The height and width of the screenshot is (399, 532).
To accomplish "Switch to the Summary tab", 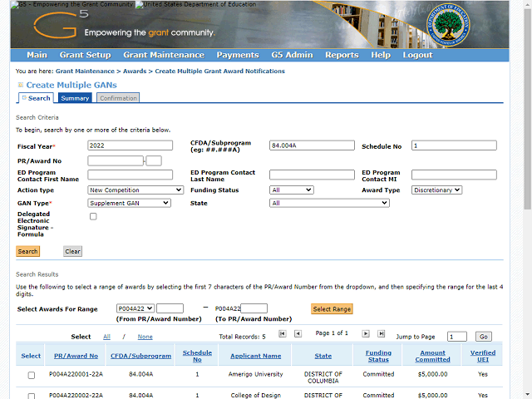I will tap(75, 98).
